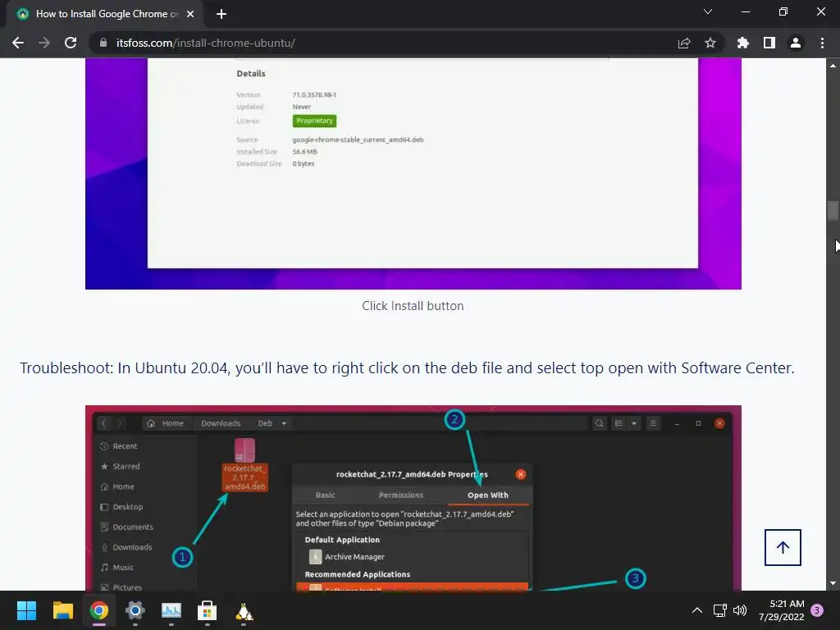Open the performance monitor taskbar app
The image size is (840, 630).
point(171,610)
